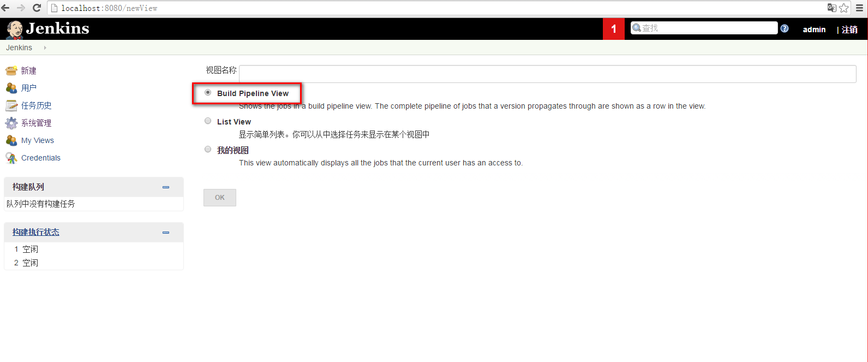Click the search help question mark icon

(785, 28)
